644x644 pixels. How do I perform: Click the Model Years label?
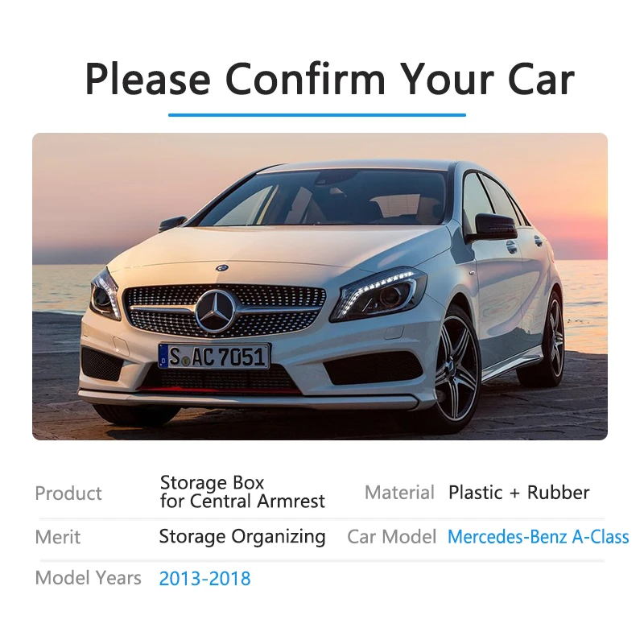click(x=89, y=578)
